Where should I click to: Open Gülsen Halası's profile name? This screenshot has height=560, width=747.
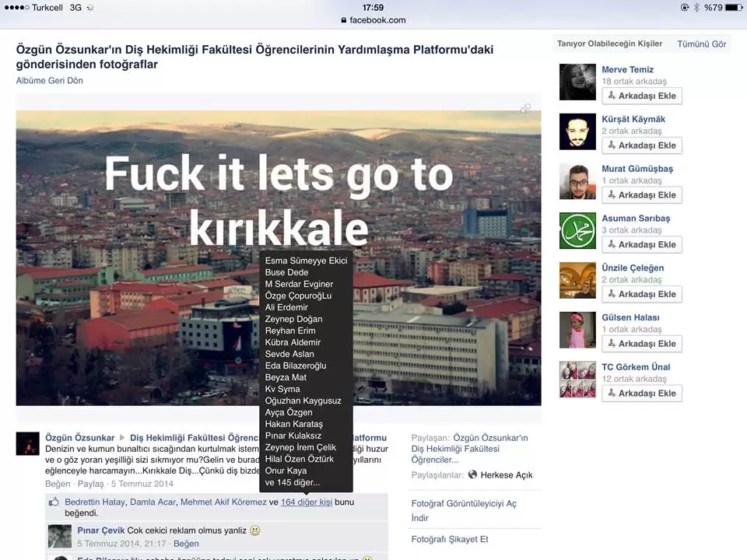coord(630,317)
